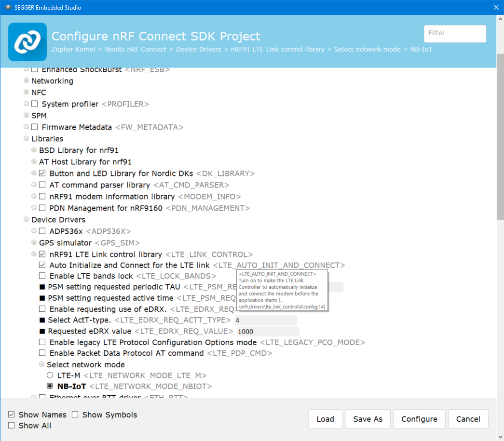Viewport: 504px width, 441px height.
Task: Collapse the Libraries section
Action: coord(26,139)
